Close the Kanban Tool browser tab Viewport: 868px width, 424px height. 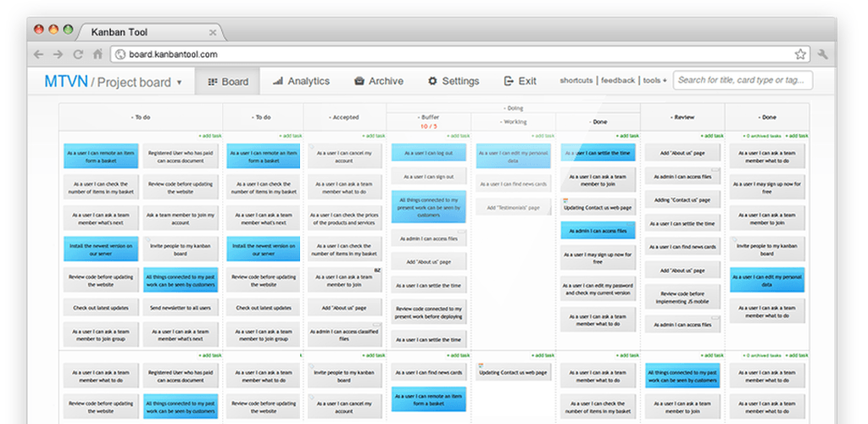click(213, 33)
